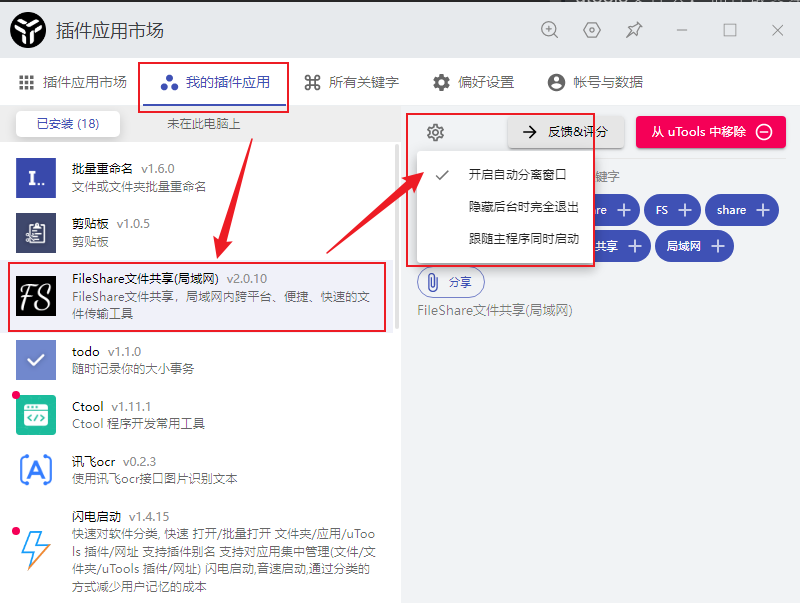This screenshot has height=603, width=800.
Task: Minimize the uTools window
Action: (682, 30)
